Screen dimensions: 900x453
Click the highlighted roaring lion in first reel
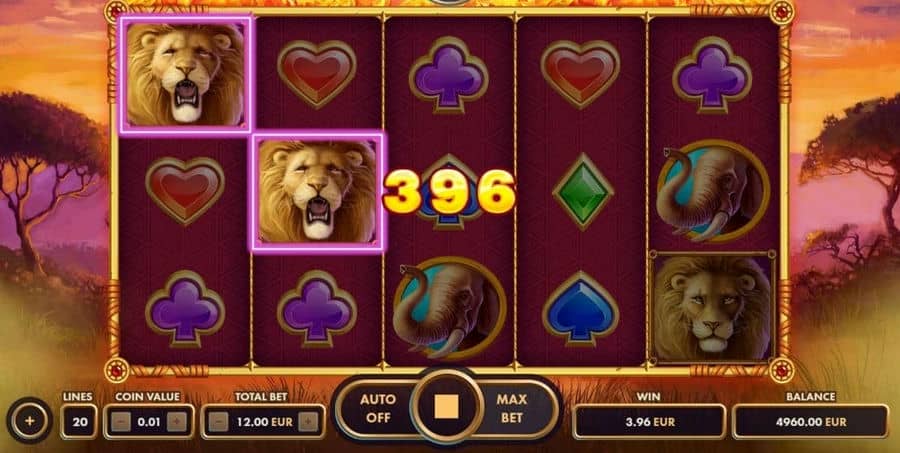(185, 74)
